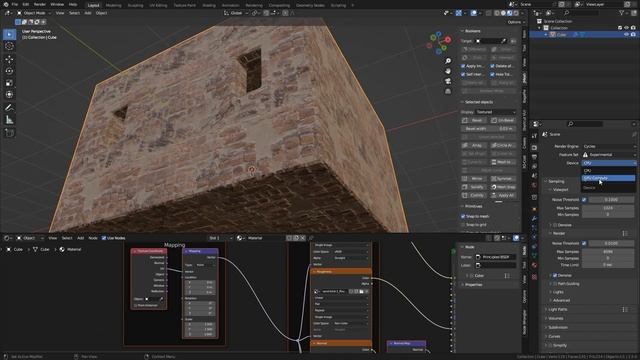This screenshot has width=640, height=360.
Task: Adjust the Bevel width value field
Action: coord(489,129)
